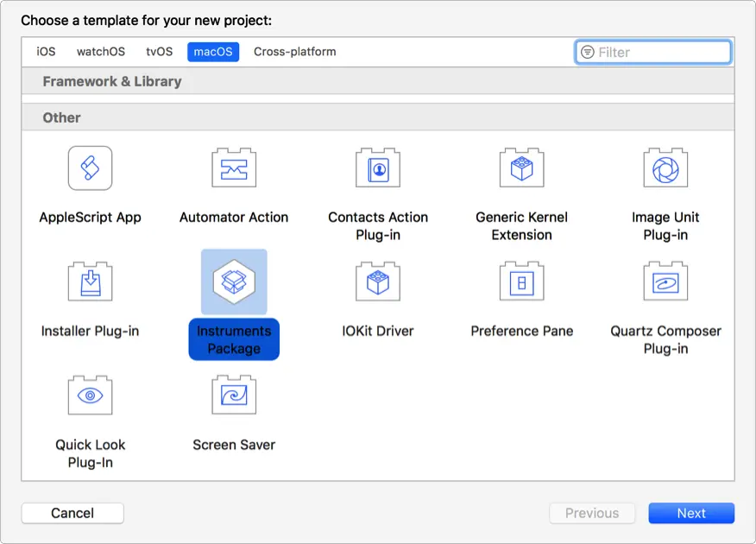Select the macOS platform tab
756x544 pixels.
point(213,52)
